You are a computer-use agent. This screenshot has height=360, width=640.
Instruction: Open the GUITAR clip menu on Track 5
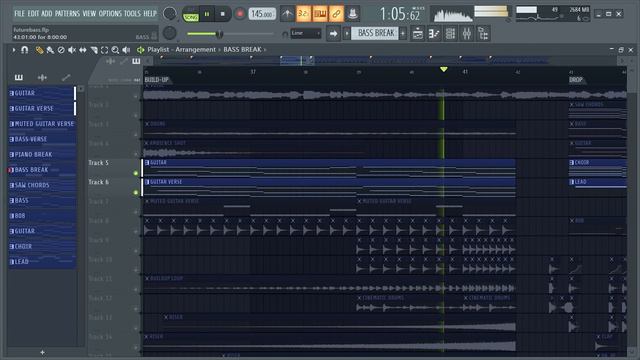tap(147, 162)
